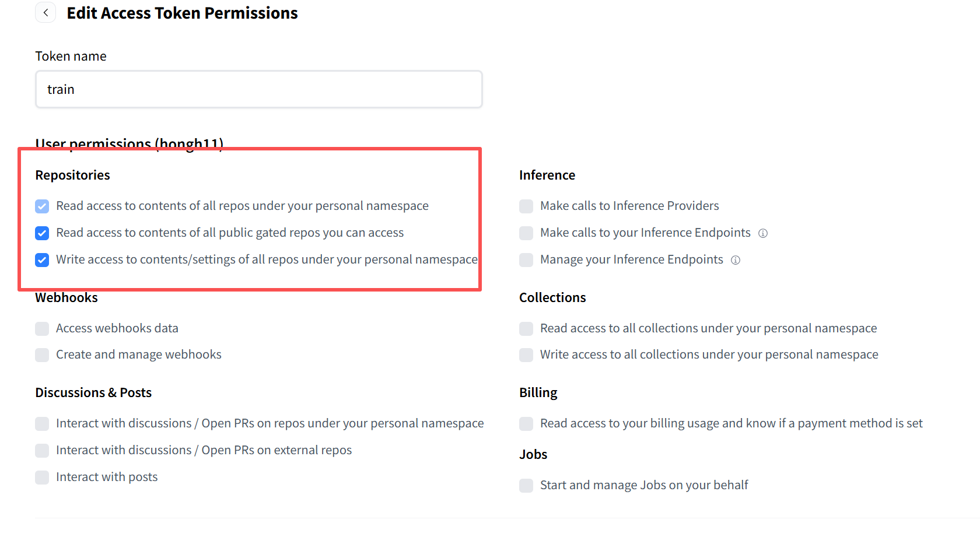Enable Manage your Inference Endpoints checkbox
Viewport: 980px width, 537px height.
(526, 260)
